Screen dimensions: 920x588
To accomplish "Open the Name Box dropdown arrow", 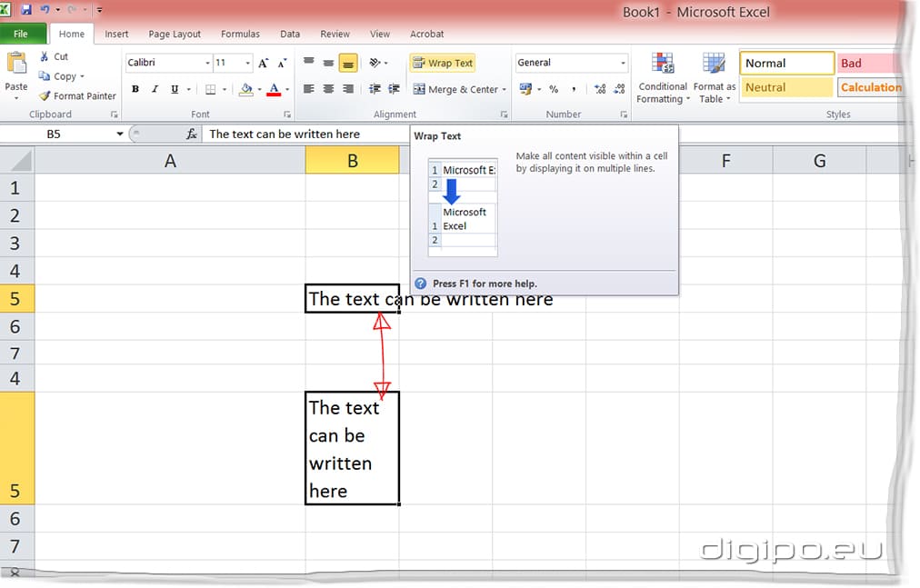I will point(120,135).
